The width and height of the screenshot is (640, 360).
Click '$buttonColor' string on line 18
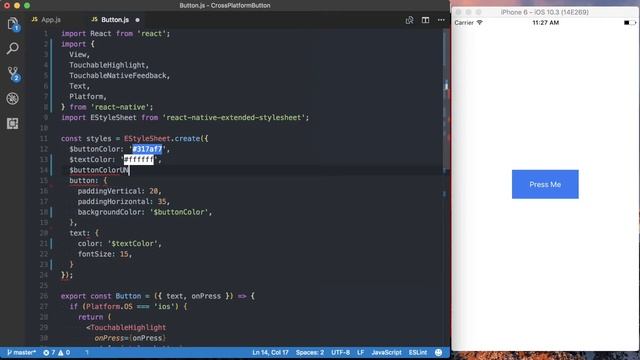[179, 212]
